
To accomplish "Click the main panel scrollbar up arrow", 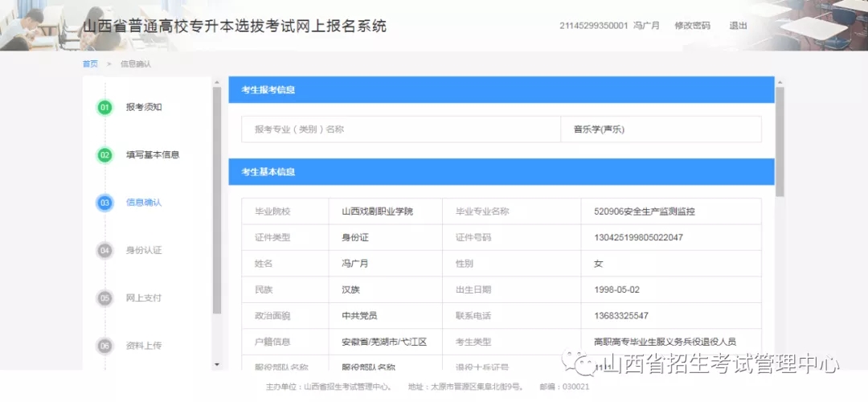I will 780,83.
